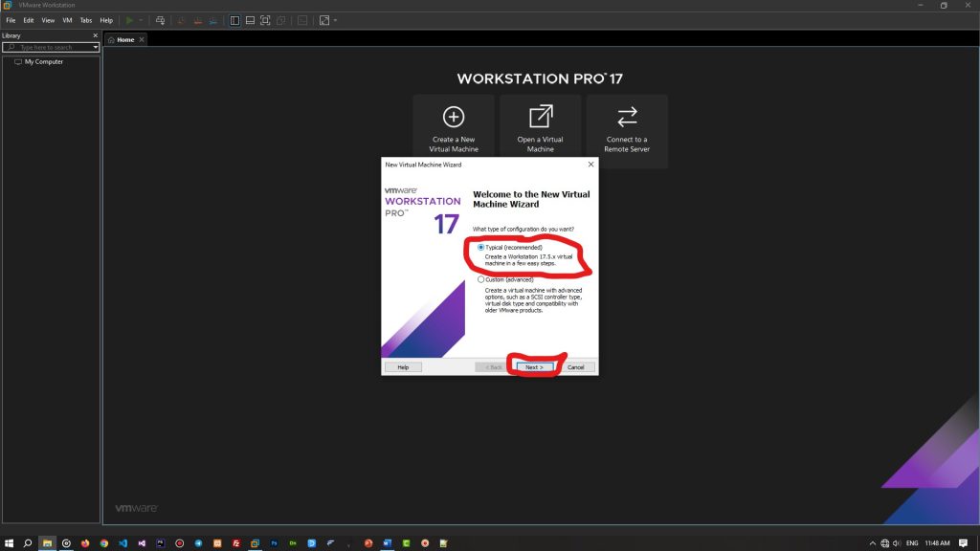The image size is (980, 551).
Task: Send Ctrl+Alt+Del to the guest
Action: coord(161,19)
